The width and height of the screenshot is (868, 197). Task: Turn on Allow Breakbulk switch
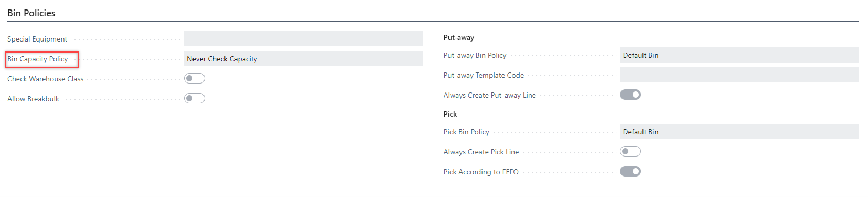(x=194, y=98)
